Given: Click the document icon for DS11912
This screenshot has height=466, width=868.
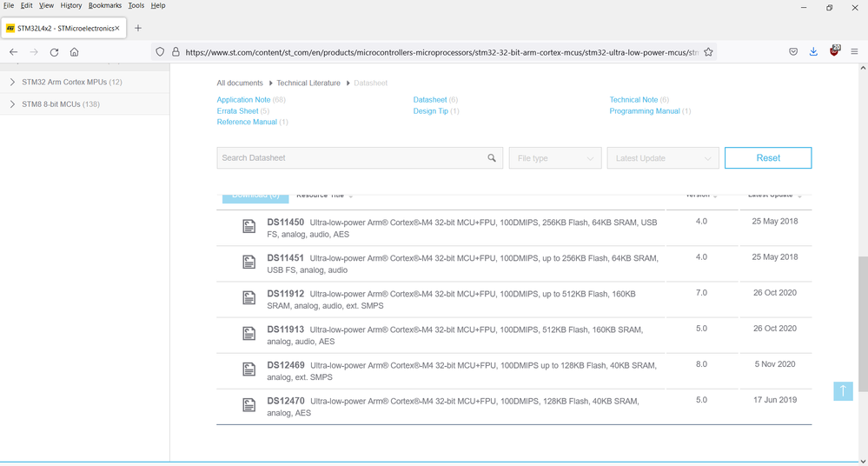Looking at the screenshot, I should pos(249,297).
